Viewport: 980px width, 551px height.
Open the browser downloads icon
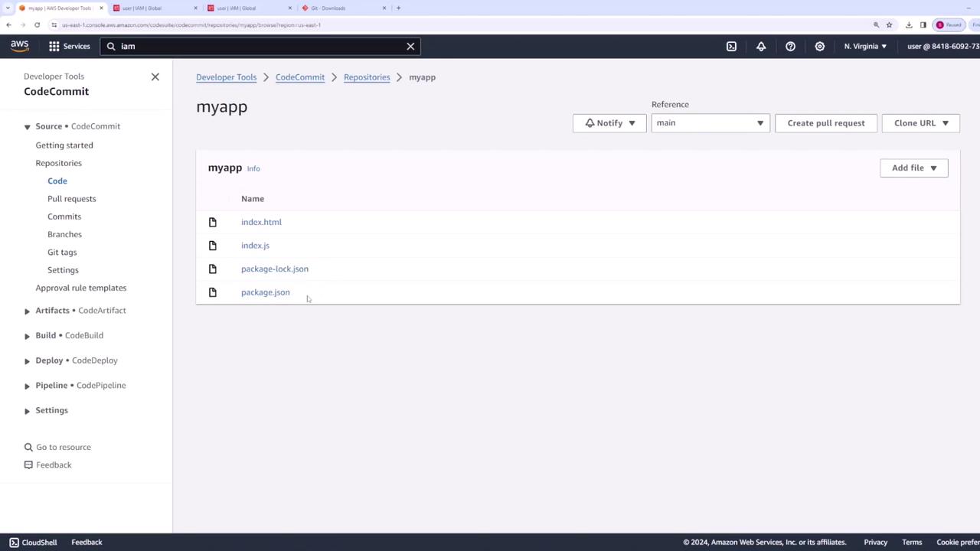click(x=909, y=24)
